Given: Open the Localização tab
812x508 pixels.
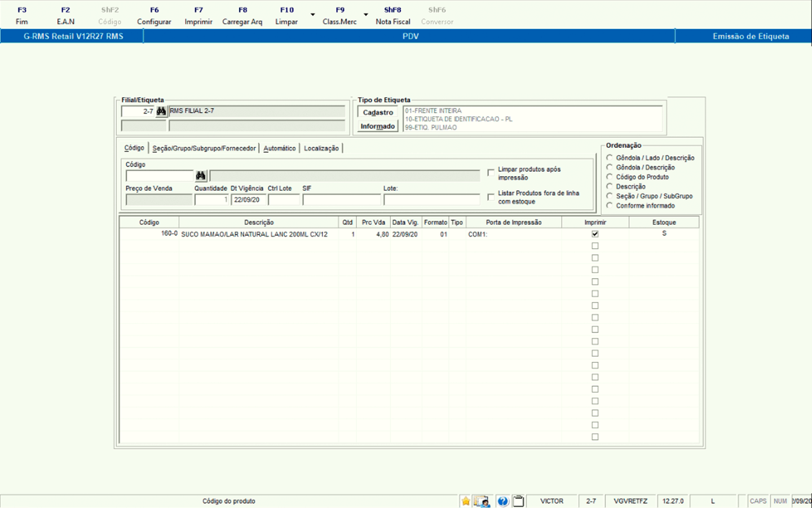Looking at the screenshot, I should pyautogui.click(x=321, y=148).
